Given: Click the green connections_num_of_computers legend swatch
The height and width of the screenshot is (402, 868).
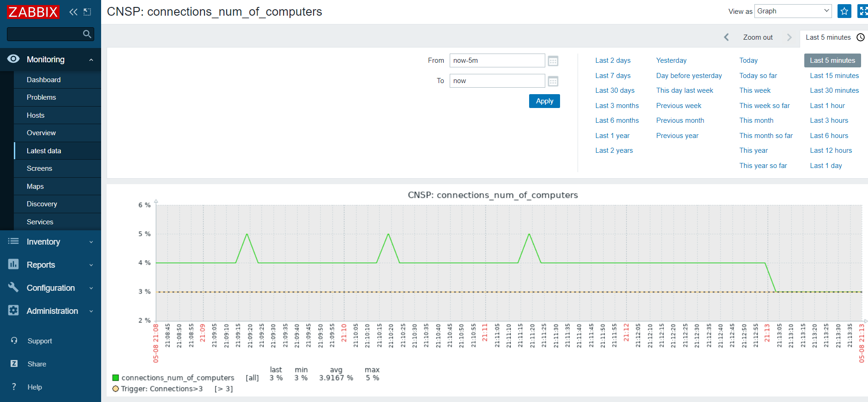Looking at the screenshot, I should pos(116,378).
